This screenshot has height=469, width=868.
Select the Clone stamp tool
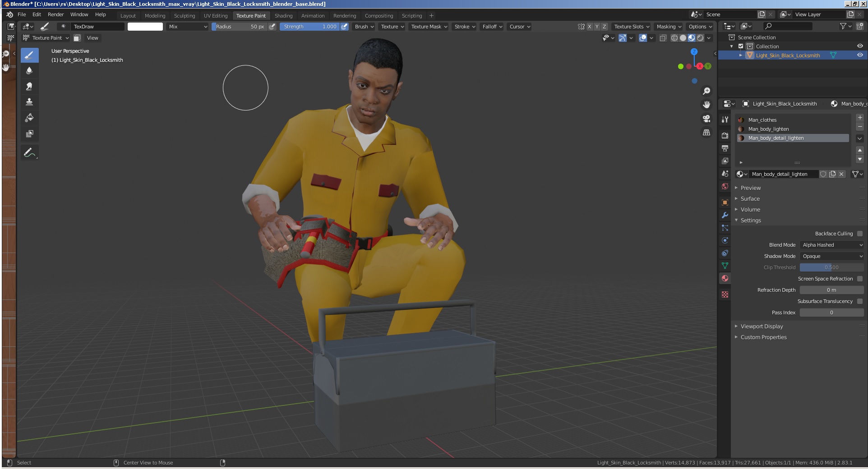[x=29, y=102]
